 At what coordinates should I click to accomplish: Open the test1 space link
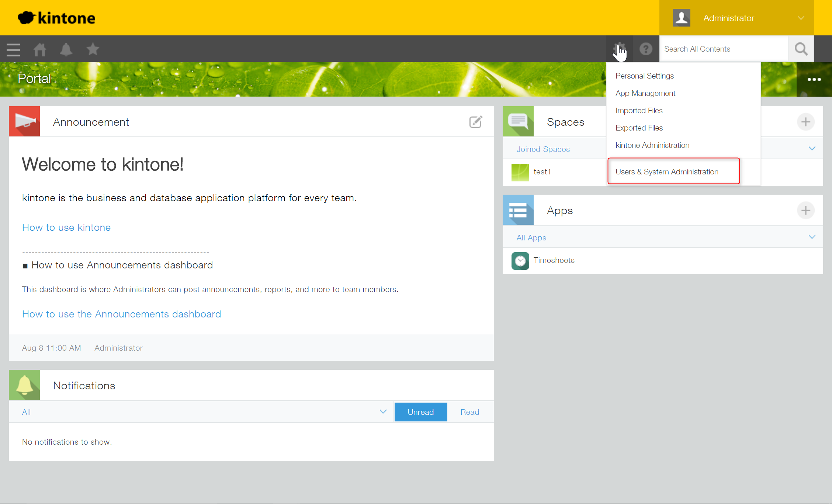[x=542, y=172]
